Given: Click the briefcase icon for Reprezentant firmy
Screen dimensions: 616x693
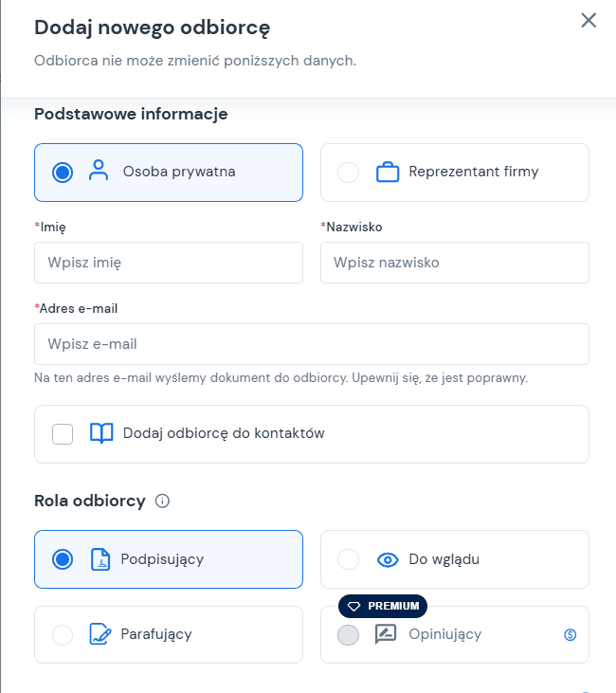Looking at the screenshot, I should tap(387, 173).
